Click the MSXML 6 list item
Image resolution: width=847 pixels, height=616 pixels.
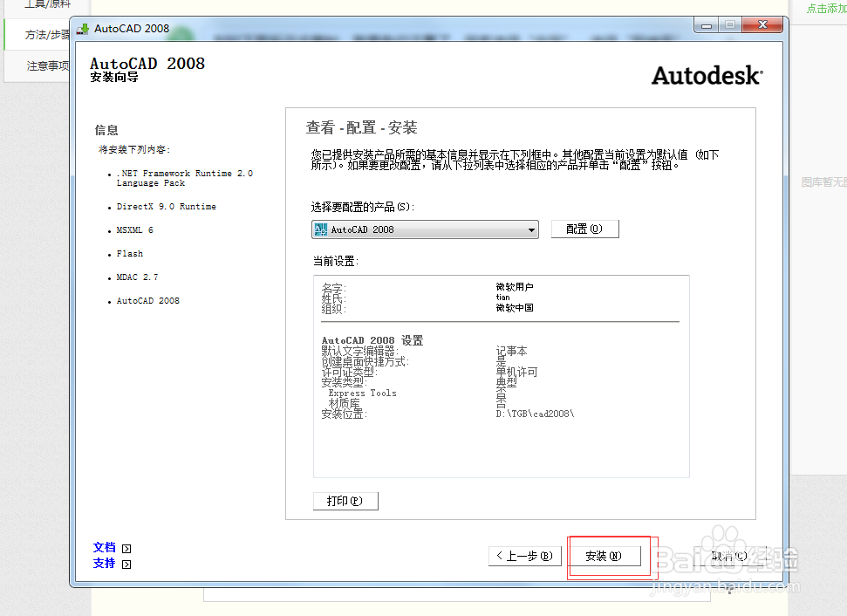(135, 230)
